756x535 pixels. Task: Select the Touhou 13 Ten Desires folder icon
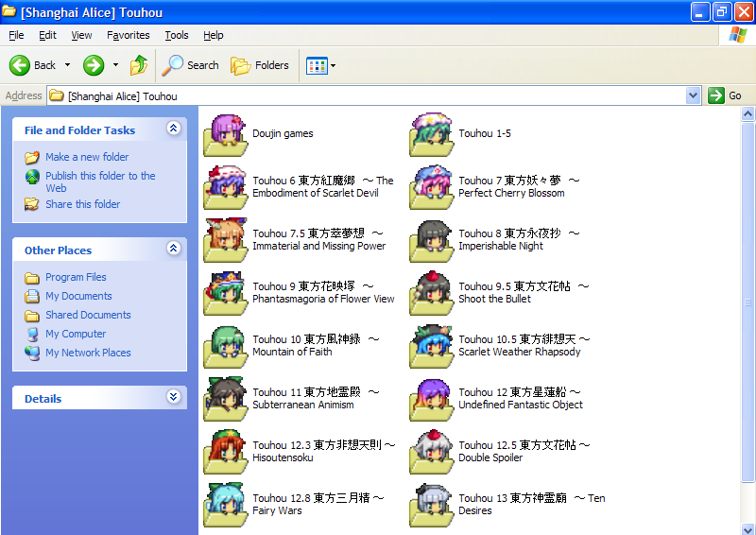coord(432,505)
